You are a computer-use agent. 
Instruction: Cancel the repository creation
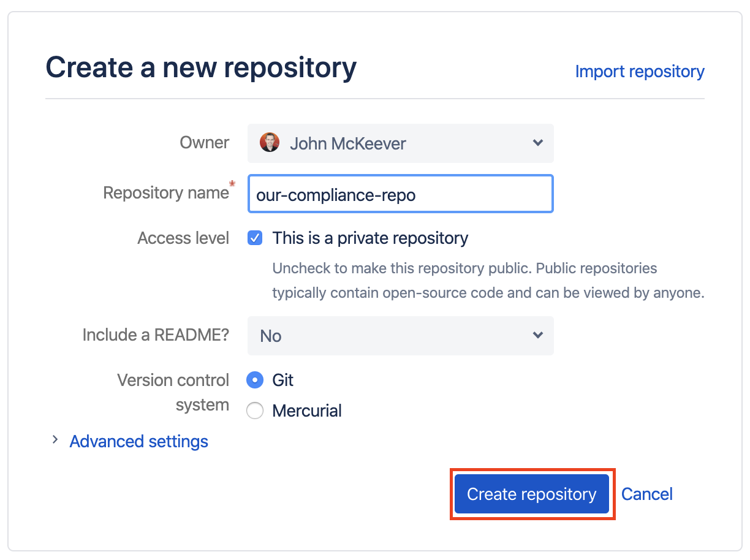click(x=646, y=494)
